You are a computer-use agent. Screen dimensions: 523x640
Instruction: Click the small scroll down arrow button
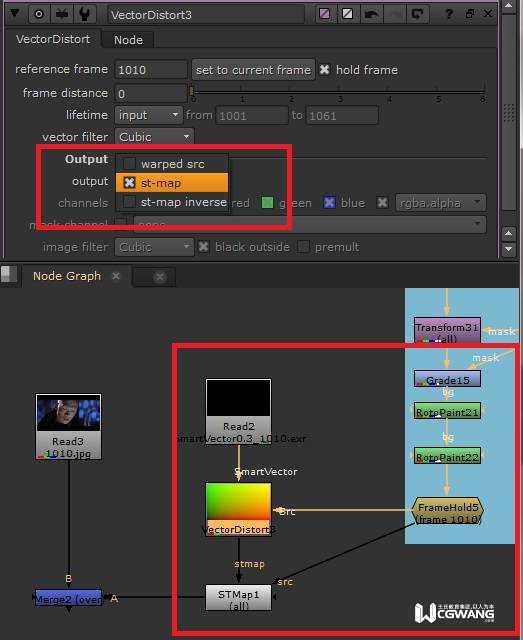pos(508,249)
